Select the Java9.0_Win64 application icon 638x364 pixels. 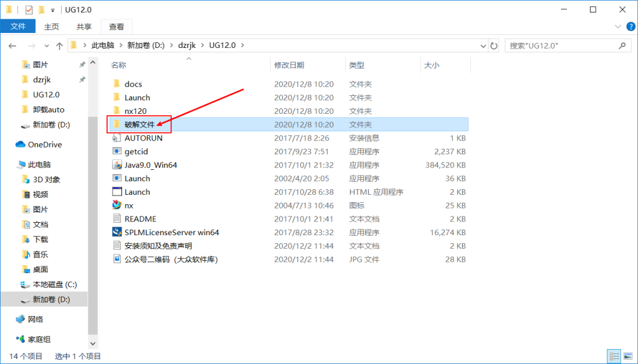point(117,165)
